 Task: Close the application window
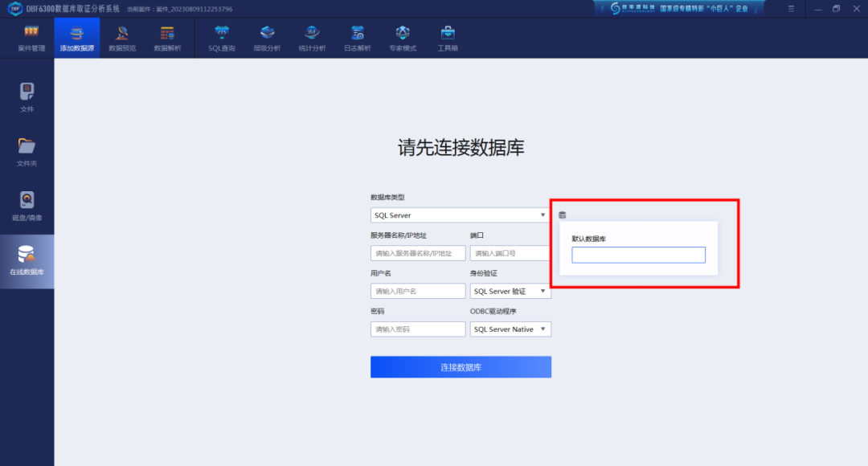click(x=857, y=9)
